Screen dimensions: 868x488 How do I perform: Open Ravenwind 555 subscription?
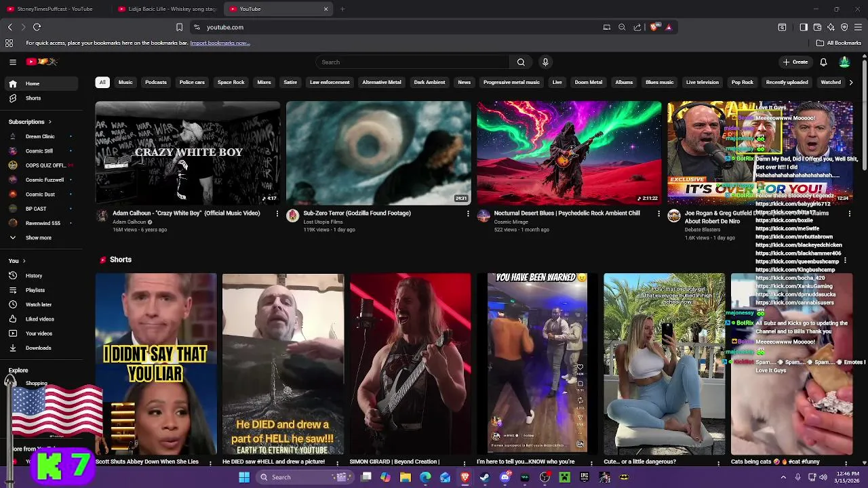[x=42, y=223]
